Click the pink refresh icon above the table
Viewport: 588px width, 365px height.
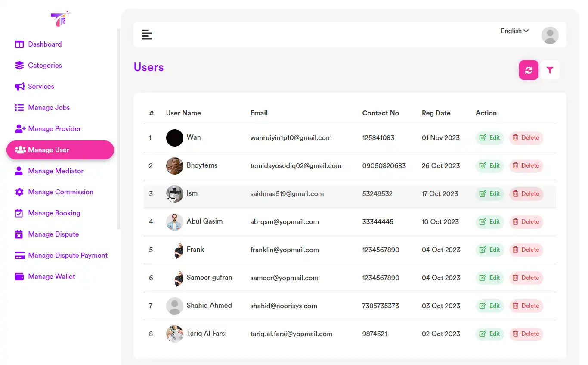pos(529,70)
